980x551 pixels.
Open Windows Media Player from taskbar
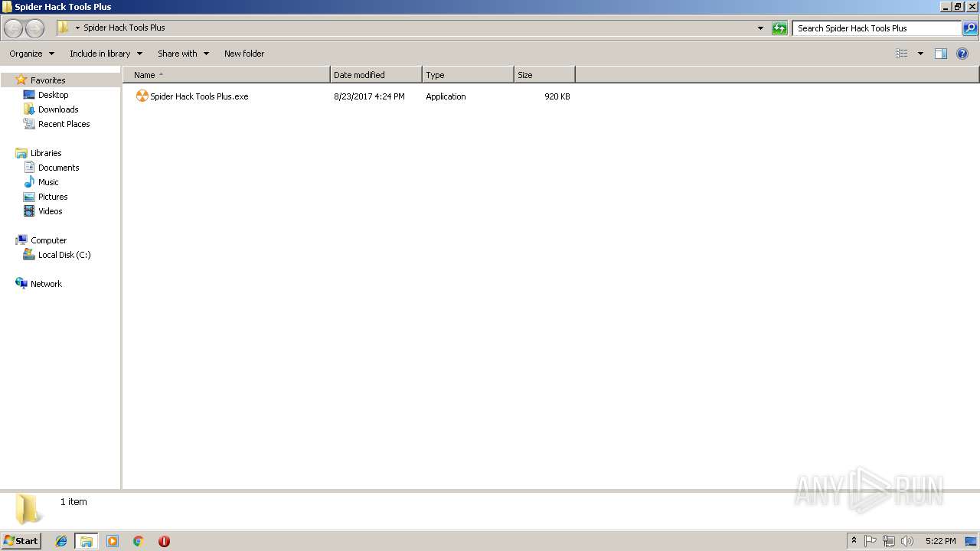pyautogui.click(x=113, y=541)
